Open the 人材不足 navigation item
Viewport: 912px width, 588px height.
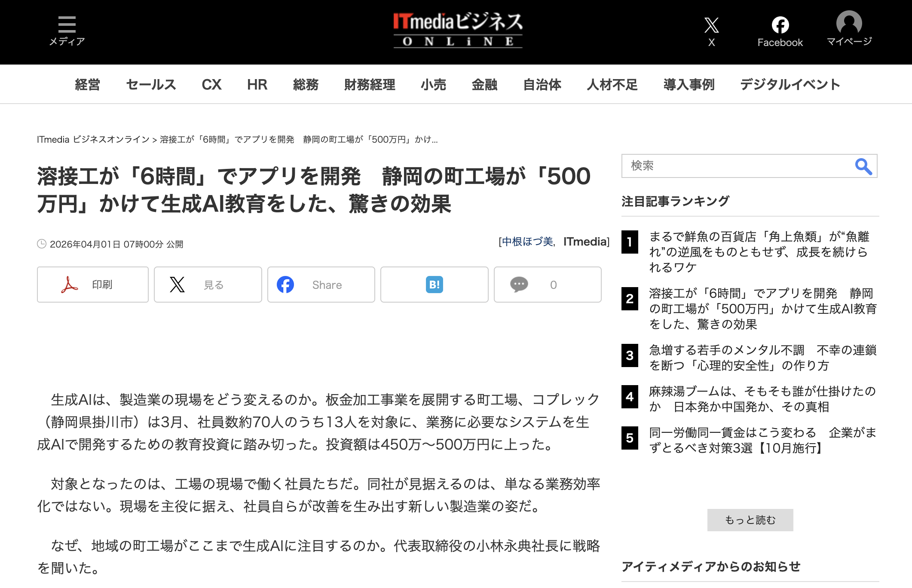click(612, 85)
